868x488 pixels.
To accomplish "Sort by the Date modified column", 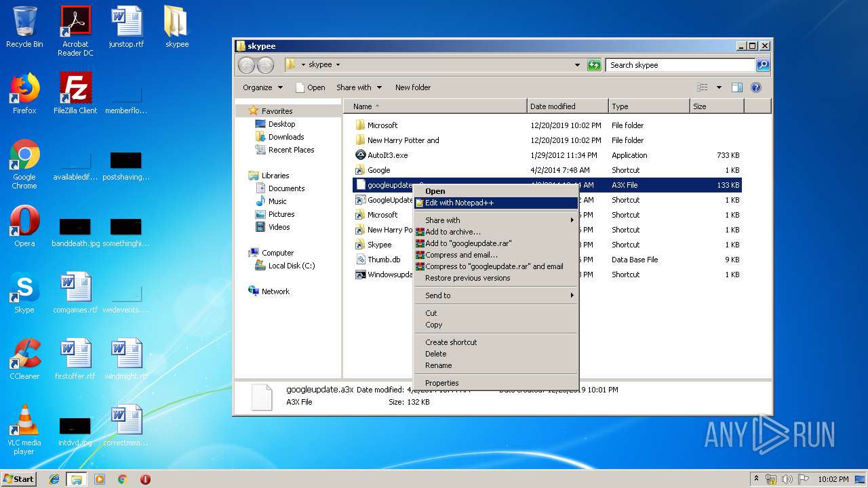I will [568, 106].
